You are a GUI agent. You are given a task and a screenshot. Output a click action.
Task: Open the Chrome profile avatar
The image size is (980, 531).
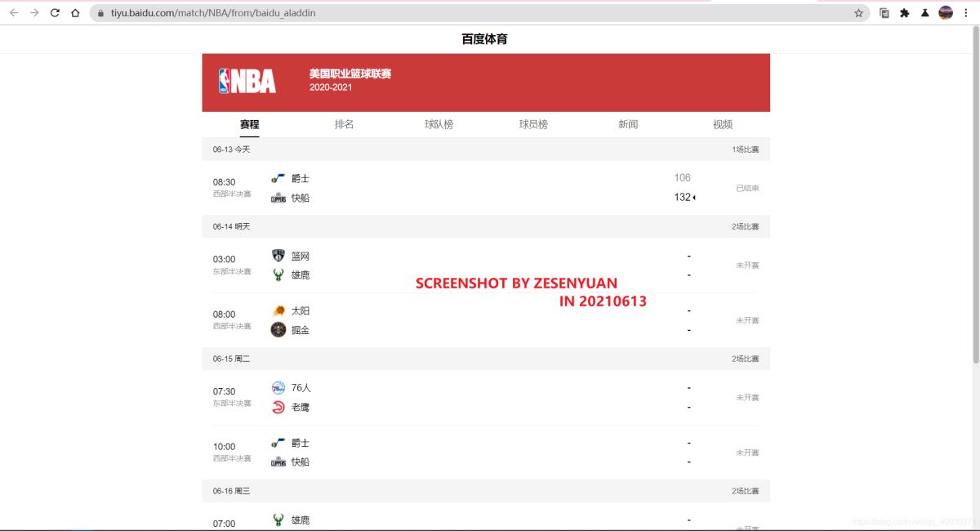coord(946,13)
